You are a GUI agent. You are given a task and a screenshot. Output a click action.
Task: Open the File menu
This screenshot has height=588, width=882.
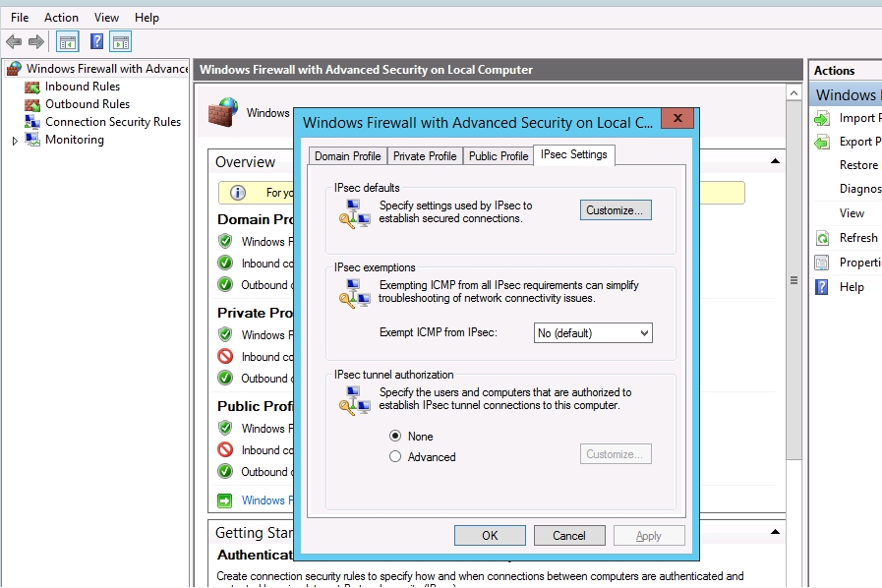click(20, 18)
